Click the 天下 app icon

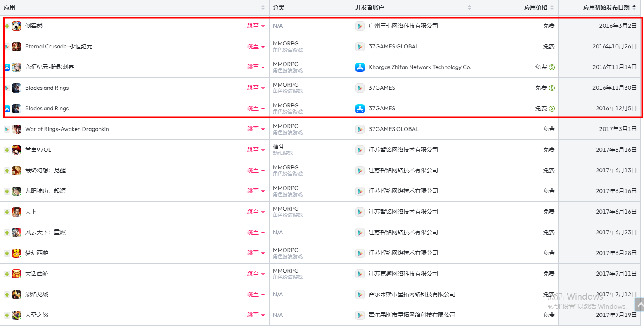pos(17,212)
